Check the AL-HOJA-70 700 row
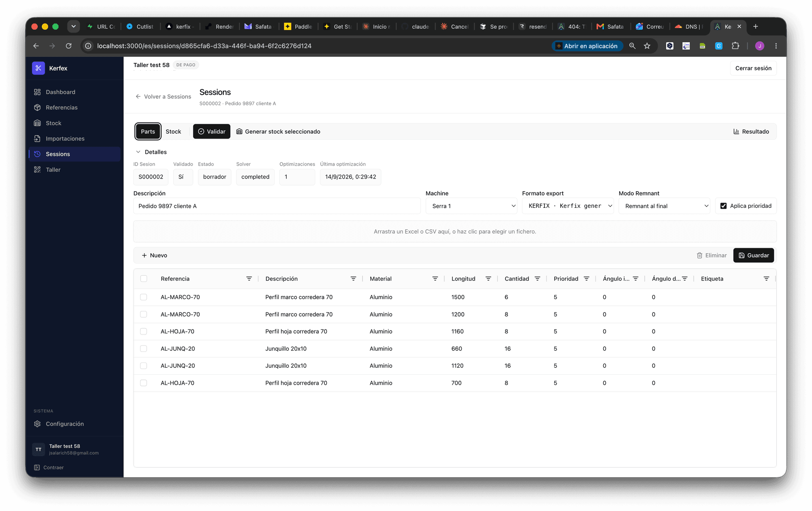 tap(144, 383)
